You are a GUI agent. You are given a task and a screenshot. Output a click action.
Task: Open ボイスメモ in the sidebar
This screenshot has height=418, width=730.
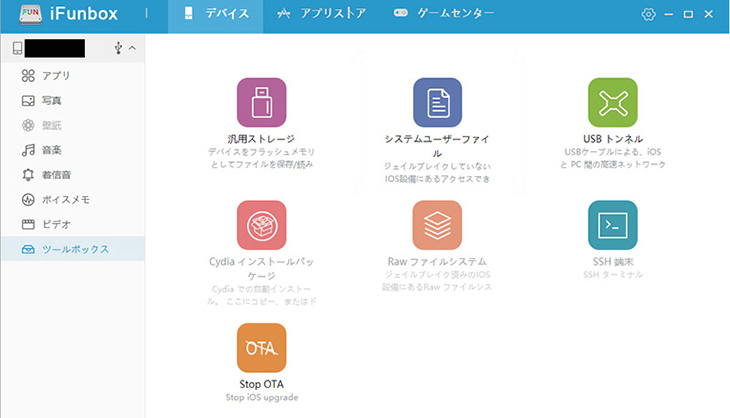73,200
